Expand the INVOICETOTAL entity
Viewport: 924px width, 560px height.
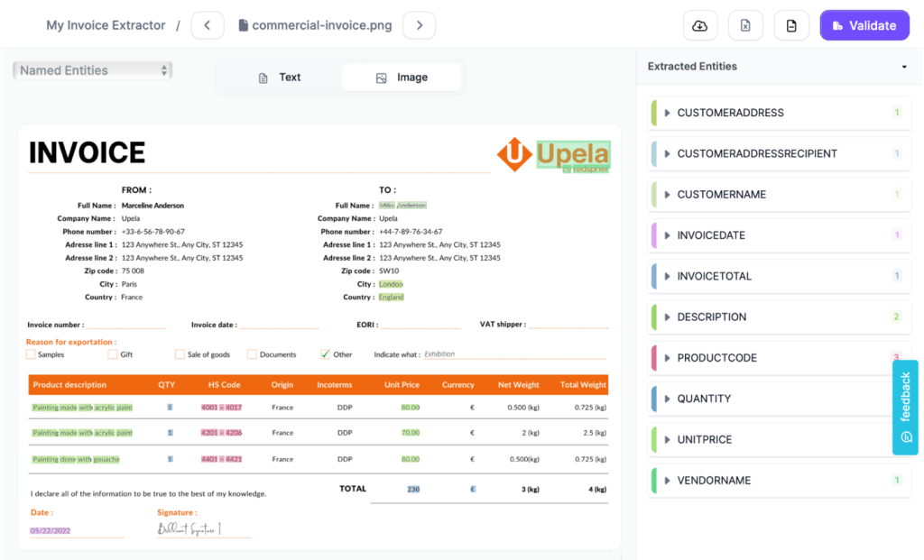(668, 277)
